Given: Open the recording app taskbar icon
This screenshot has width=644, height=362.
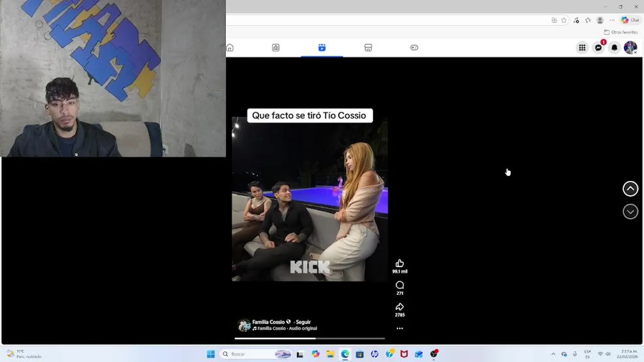Looking at the screenshot, I should tap(434, 354).
